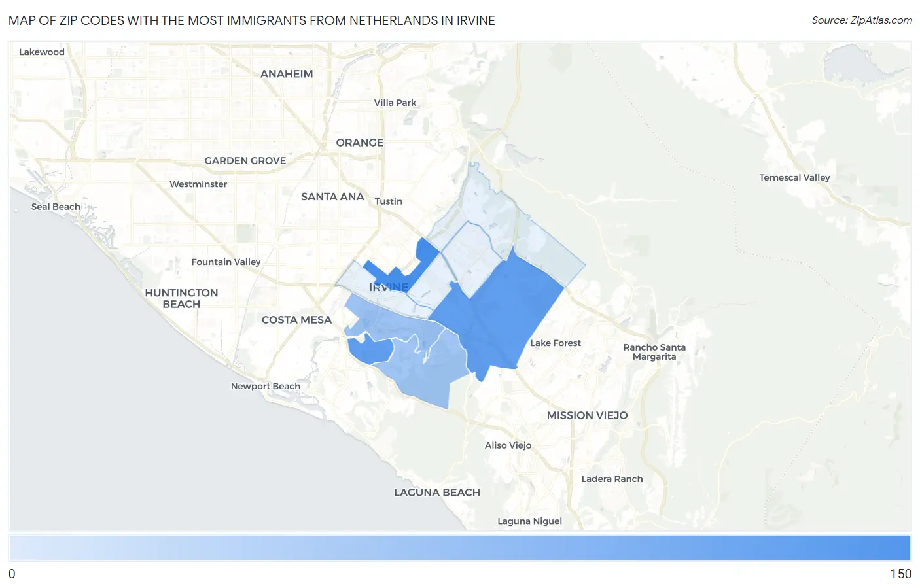Click the SANTA ANA label
The height and width of the screenshot is (588, 920).
[332, 196]
